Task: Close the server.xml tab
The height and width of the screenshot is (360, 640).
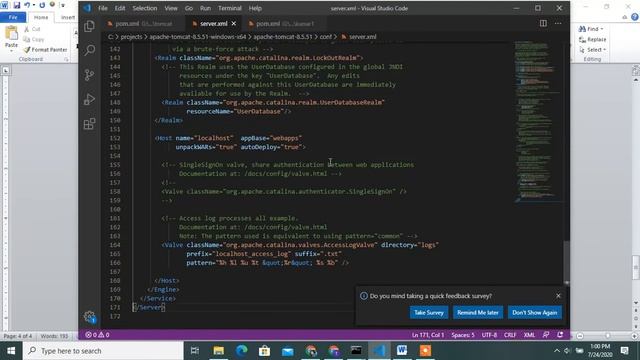Action: tap(234, 24)
